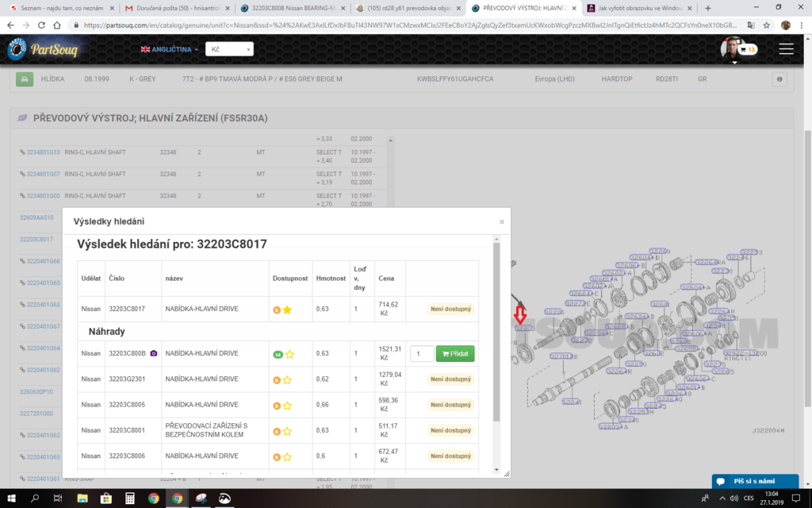812x508 pixels.
Task: Open part link 32203C8017 in parts list
Action: [36, 240]
